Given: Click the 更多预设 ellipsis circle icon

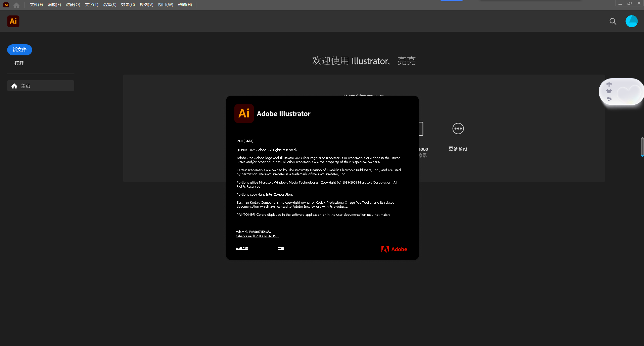Looking at the screenshot, I should point(458,129).
